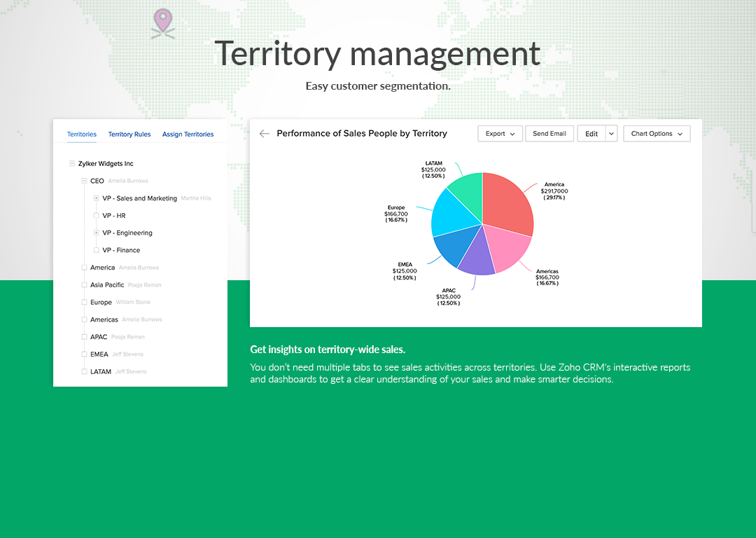Switch to the Territory Rules tab
This screenshot has height=538, width=756.
point(129,134)
